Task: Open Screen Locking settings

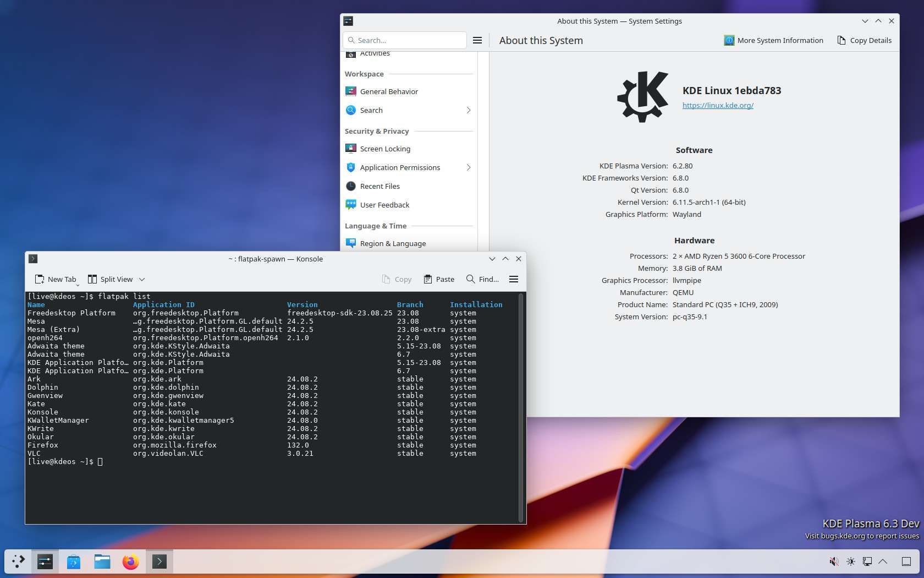Action: pos(385,149)
